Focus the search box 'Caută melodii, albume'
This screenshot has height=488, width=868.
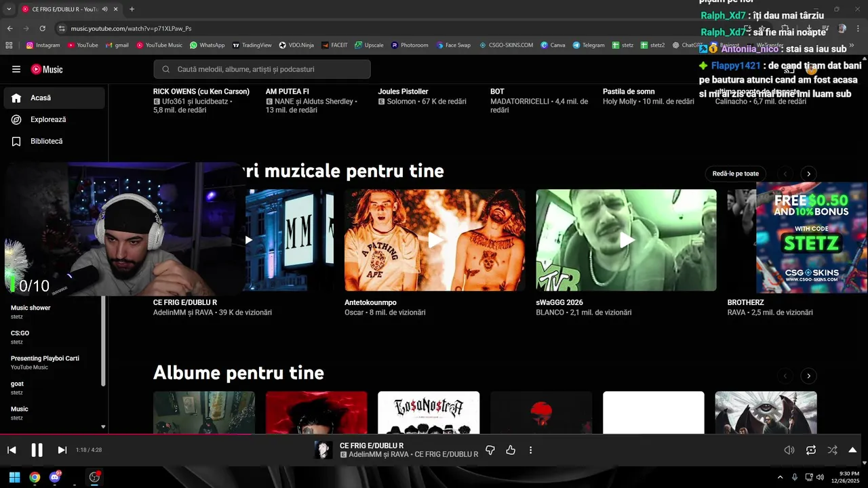tap(262, 69)
